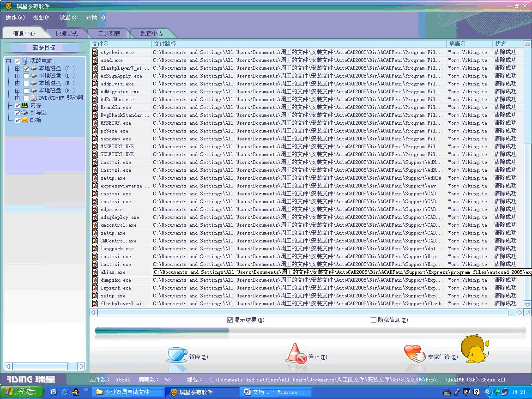Expand local disk E: tree node
This screenshot has width=532, height=399.
coord(17,84)
